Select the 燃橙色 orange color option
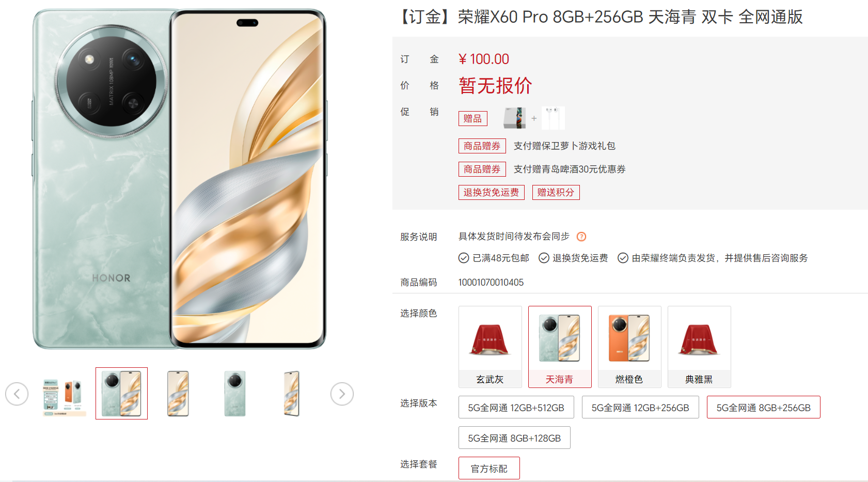This screenshot has height=482, width=868. tap(629, 347)
